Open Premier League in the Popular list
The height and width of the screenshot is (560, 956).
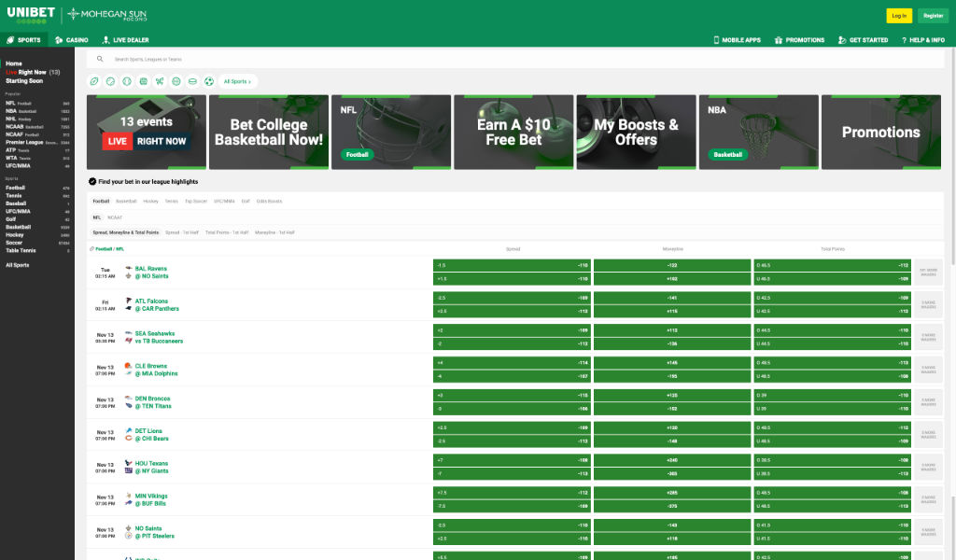tap(37, 143)
